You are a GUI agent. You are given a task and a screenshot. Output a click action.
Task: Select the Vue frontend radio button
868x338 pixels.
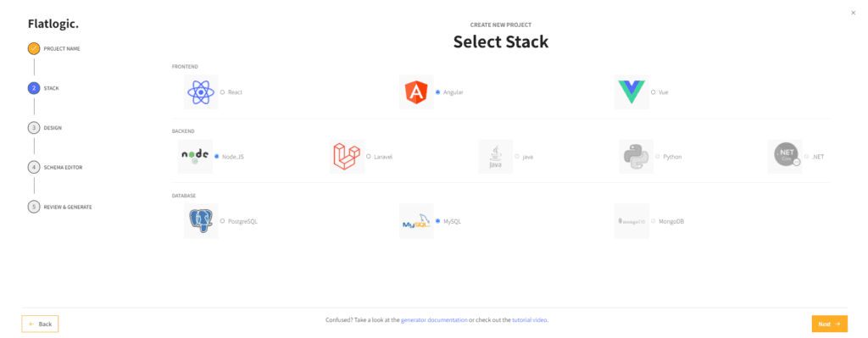point(654,92)
